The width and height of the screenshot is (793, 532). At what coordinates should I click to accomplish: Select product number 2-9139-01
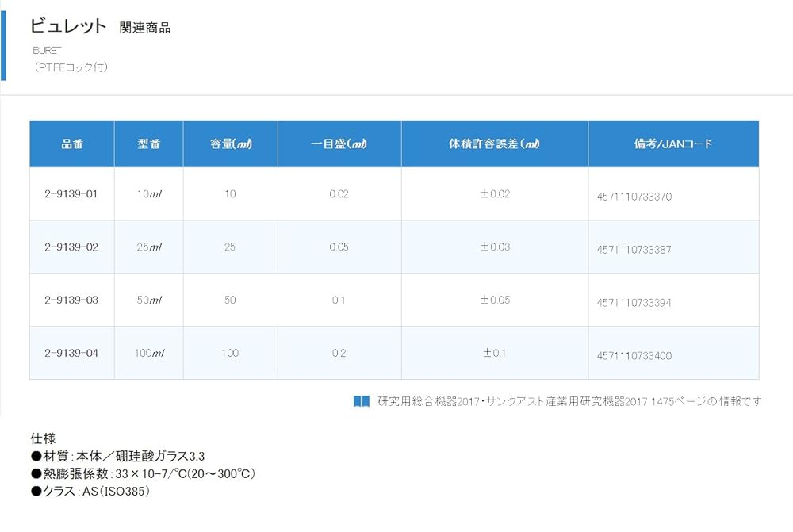click(x=71, y=194)
